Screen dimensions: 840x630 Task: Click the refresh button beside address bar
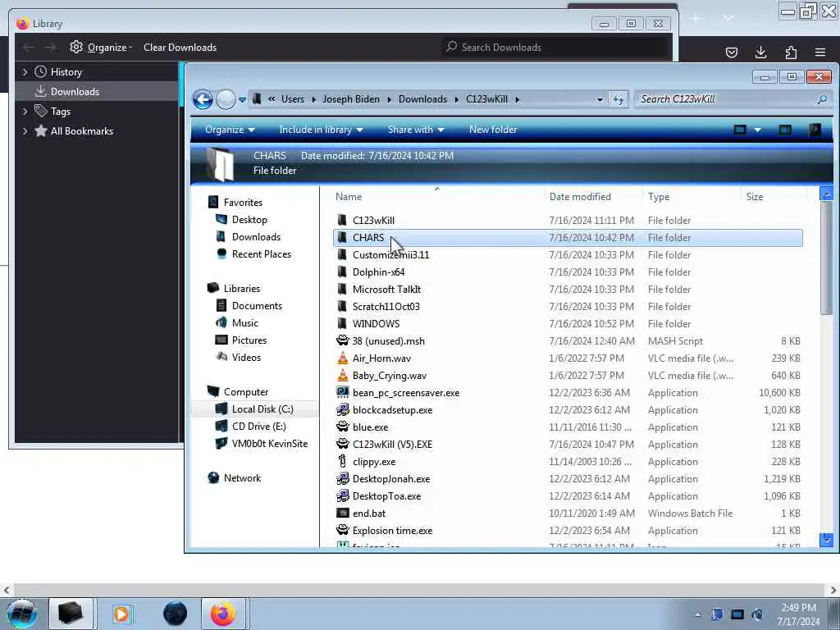(x=619, y=99)
